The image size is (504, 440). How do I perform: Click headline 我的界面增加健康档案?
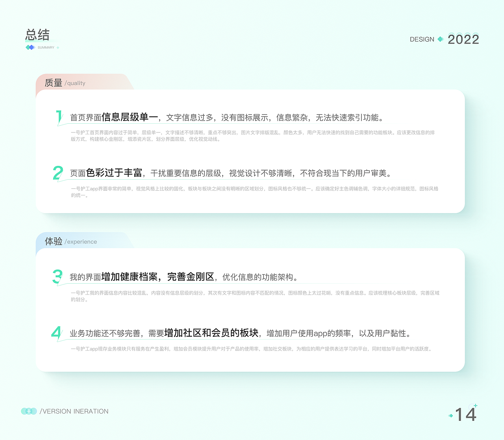click(x=114, y=277)
